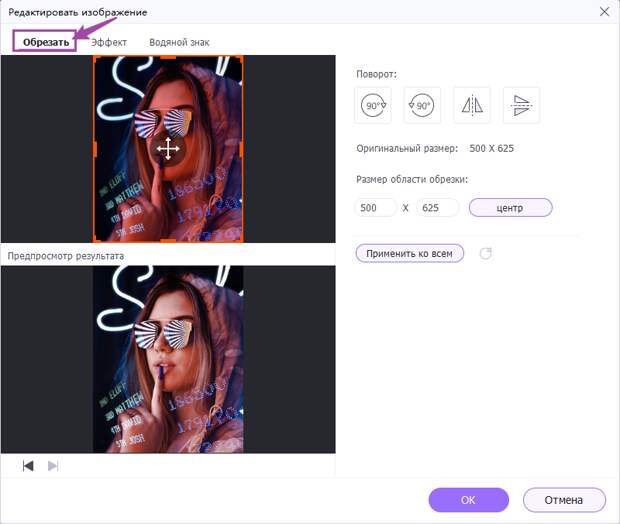Click the Отмена button

click(x=564, y=500)
